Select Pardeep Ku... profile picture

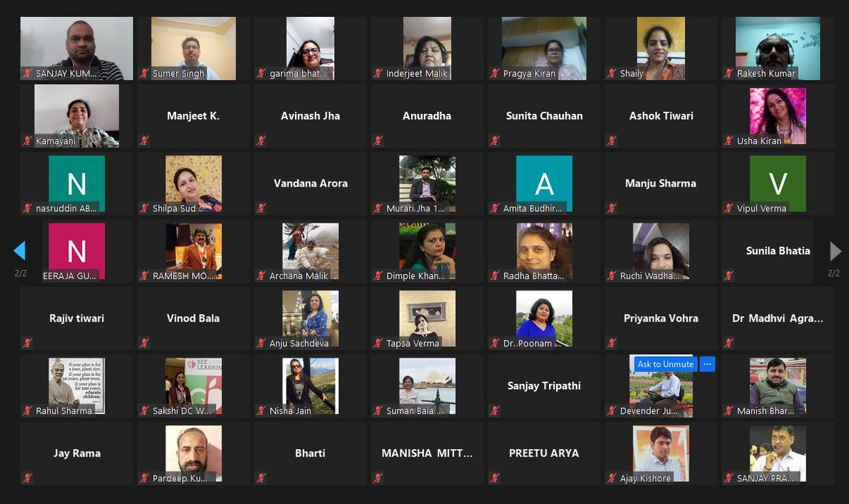click(x=194, y=453)
